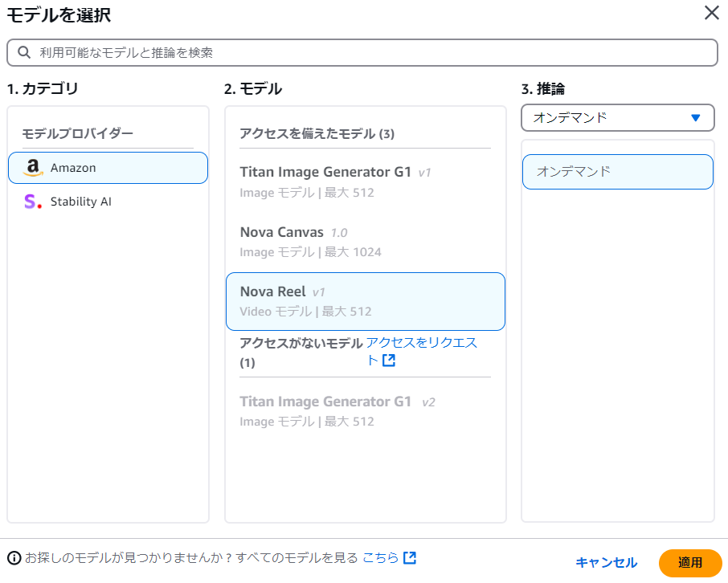Select the オンデマンド inference option in list

click(617, 172)
